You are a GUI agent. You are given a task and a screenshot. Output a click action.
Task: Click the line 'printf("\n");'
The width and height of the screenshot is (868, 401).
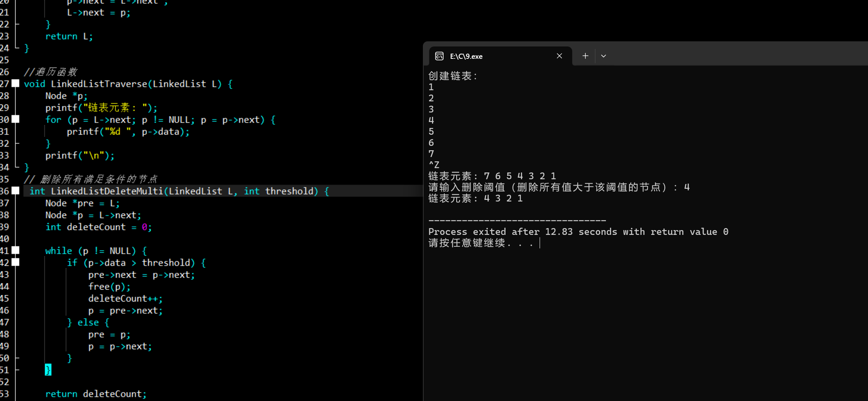click(x=80, y=155)
